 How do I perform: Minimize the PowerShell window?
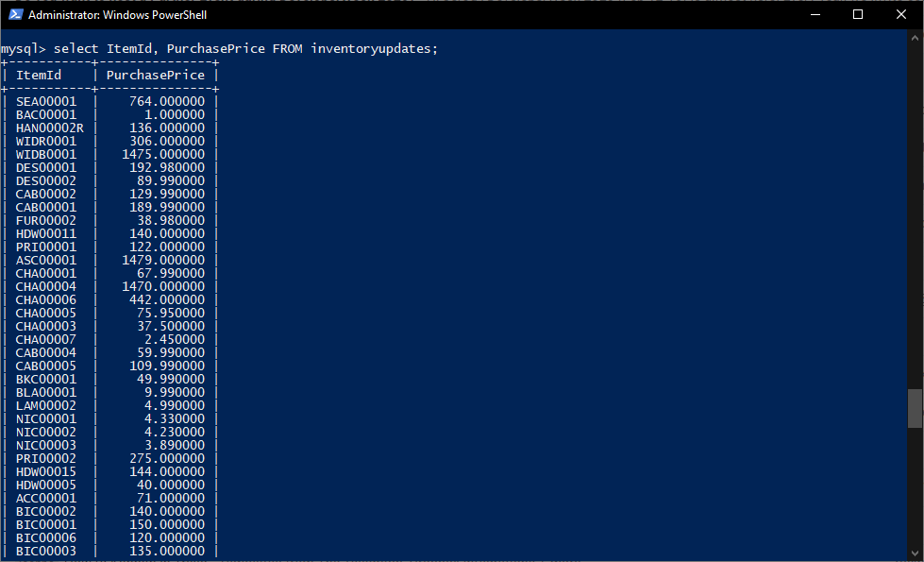click(814, 15)
